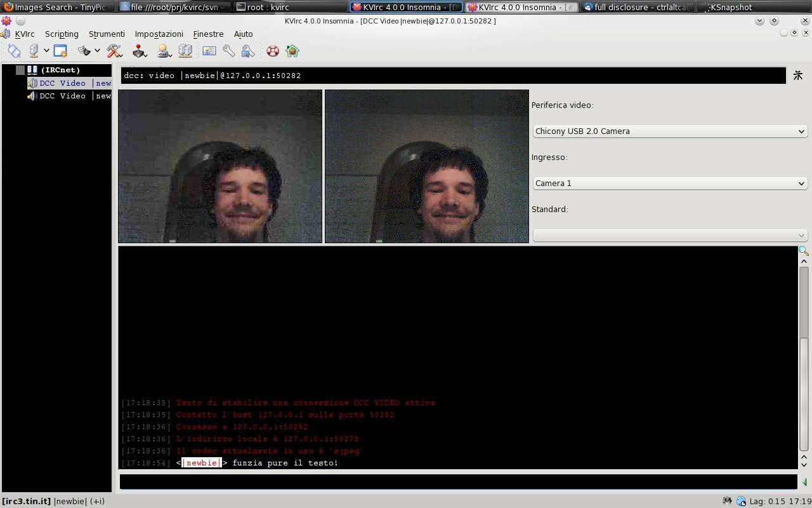Open the Impostazioni menu
Image resolution: width=812 pixels, height=508 pixels.
159,34
